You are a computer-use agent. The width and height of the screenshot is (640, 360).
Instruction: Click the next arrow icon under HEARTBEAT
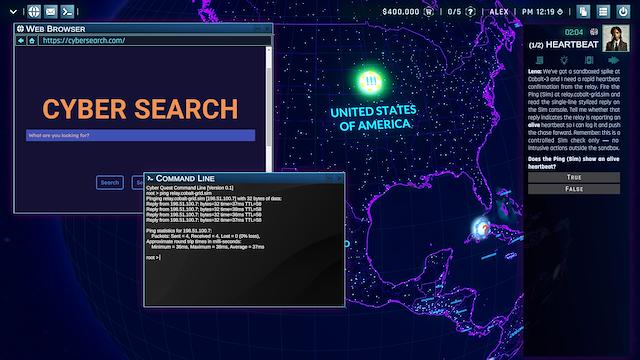[x=613, y=60]
